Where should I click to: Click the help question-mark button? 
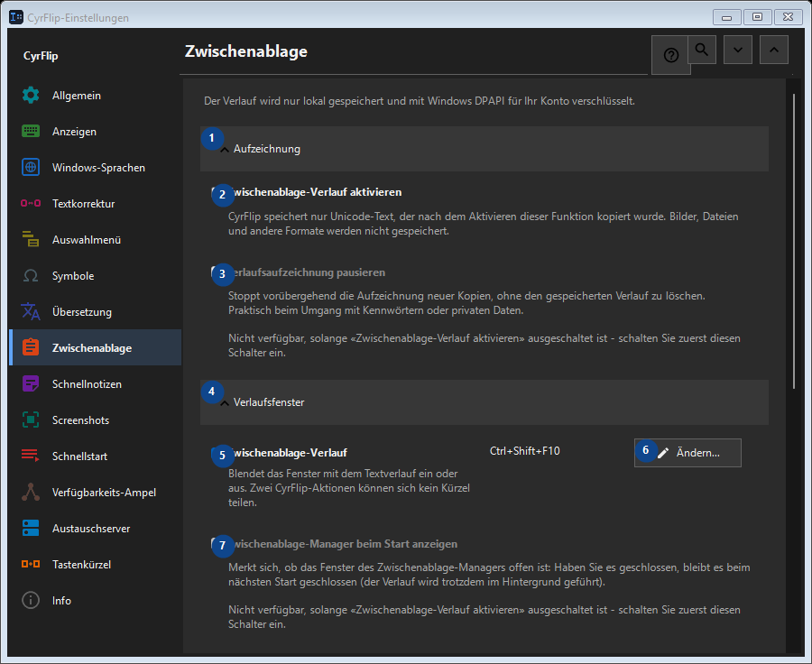point(670,55)
